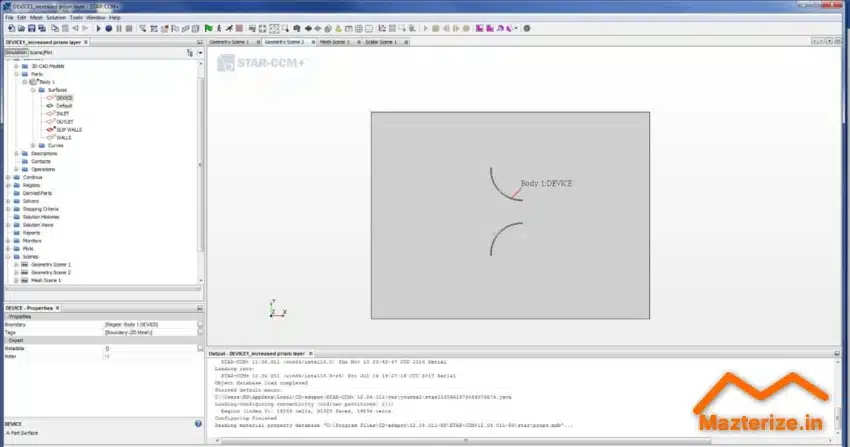The image size is (850, 447).
Task: Click the fit-to-view frame icon
Action: (263, 28)
